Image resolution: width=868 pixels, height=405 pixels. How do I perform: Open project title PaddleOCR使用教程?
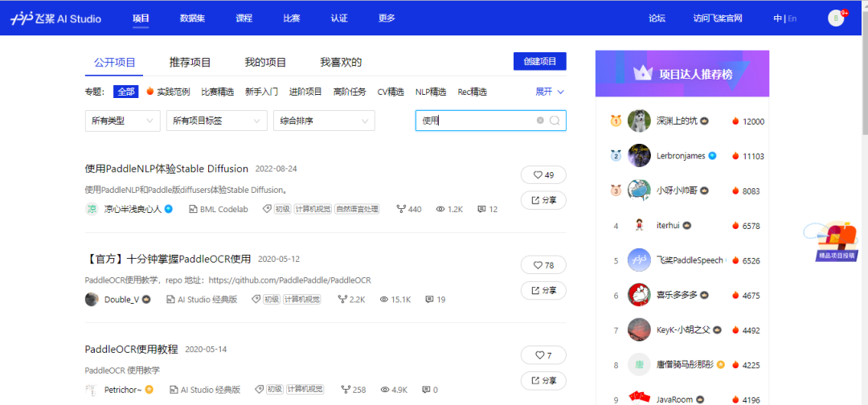(x=132, y=349)
